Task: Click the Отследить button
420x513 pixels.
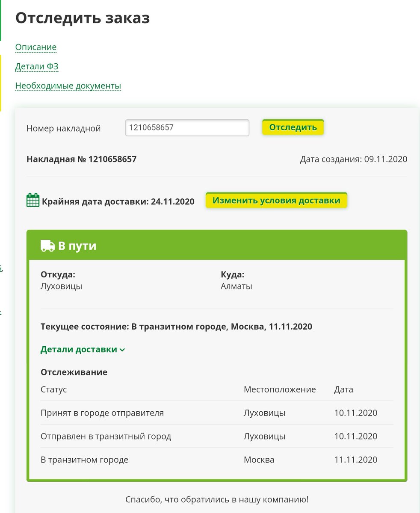Action: 293,127
